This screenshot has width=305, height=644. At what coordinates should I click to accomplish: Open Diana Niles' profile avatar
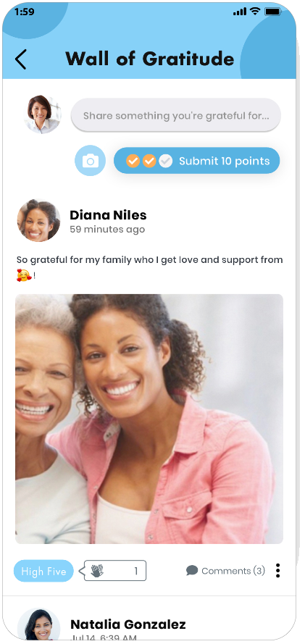pyautogui.click(x=38, y=220)
